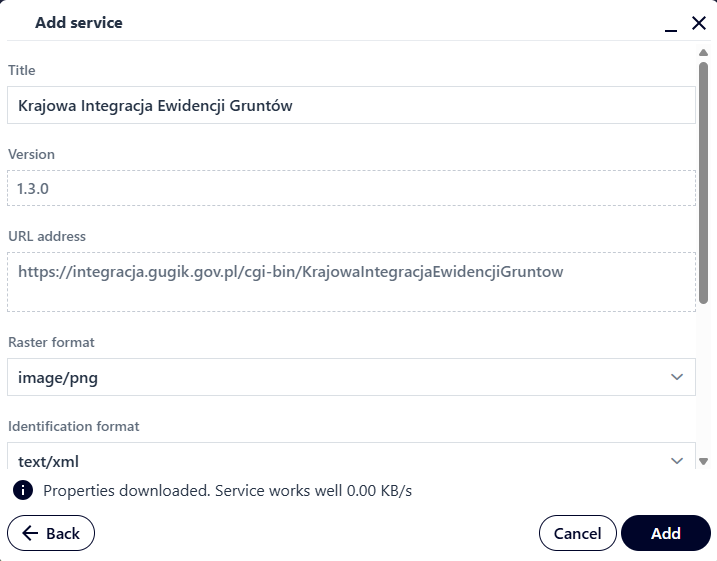The height and width of the screenshot is (561, 717).
Task: Click the scrollbar down arrow
Action: [704, 461]
